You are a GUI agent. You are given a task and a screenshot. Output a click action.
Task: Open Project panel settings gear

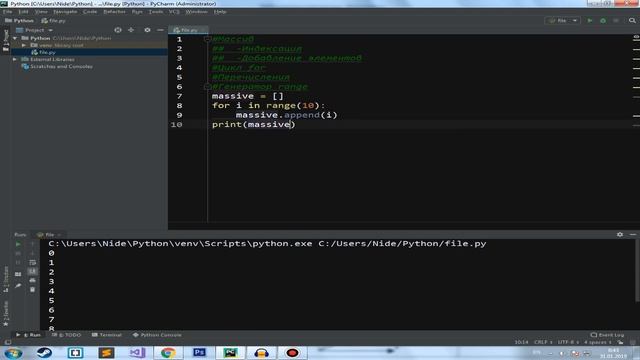(147, 30)
